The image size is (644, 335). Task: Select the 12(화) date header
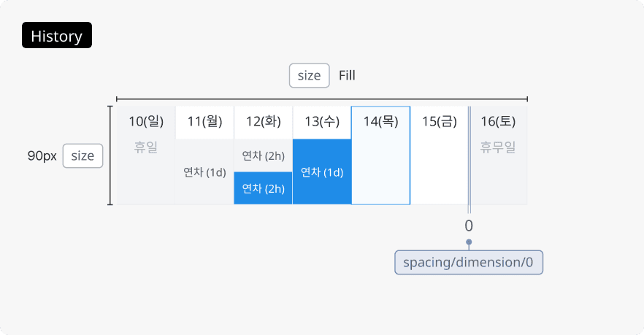(263, 122)
